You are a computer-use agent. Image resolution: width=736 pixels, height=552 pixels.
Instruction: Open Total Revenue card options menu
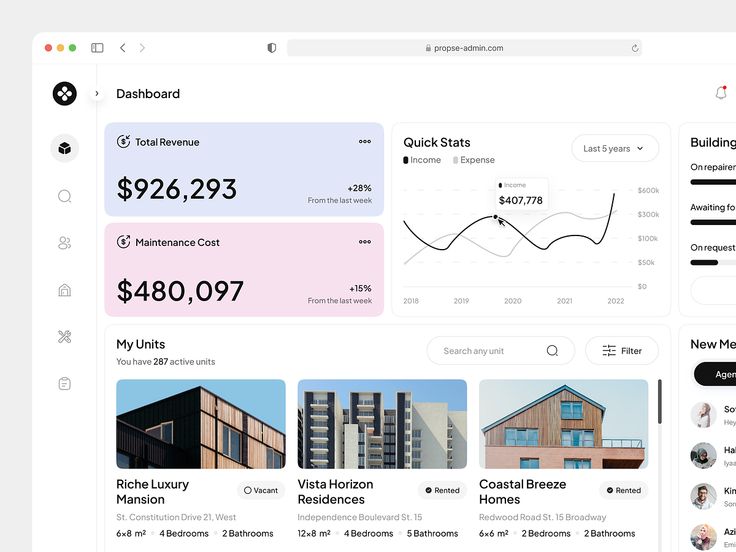(365, 141)
